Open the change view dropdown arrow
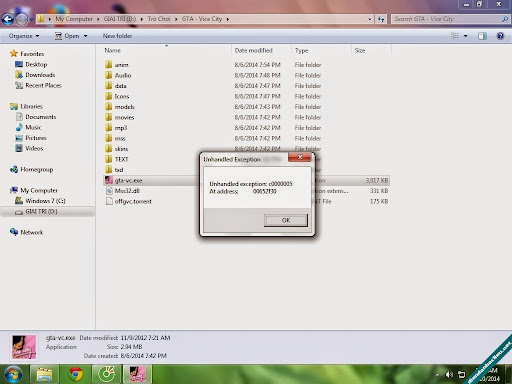 pos(465,36)
